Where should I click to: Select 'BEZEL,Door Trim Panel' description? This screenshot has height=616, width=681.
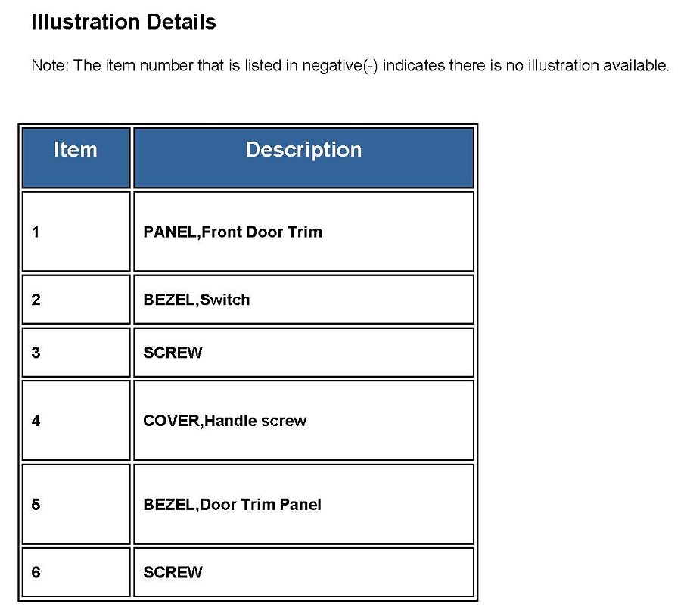232,504
